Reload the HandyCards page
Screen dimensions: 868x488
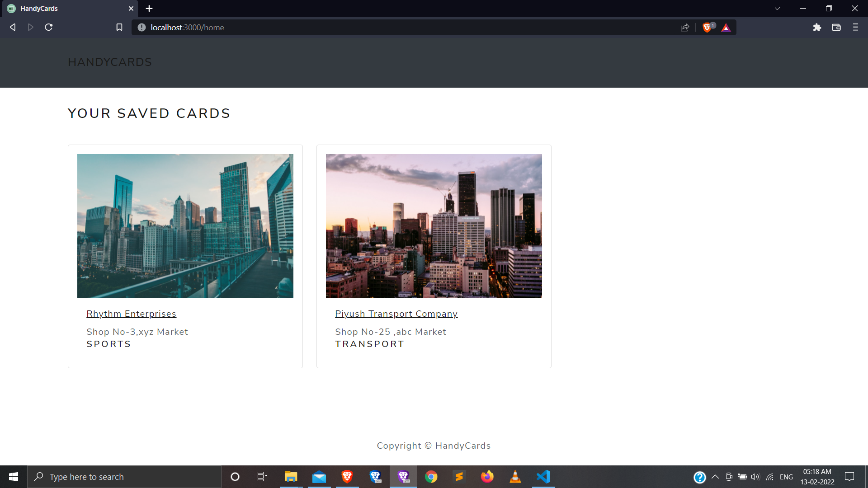(49, 28)
